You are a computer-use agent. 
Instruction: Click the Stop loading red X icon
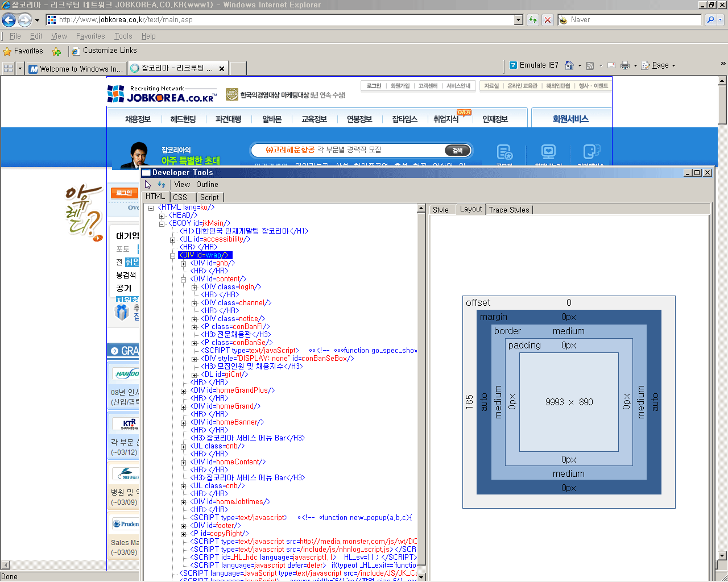click(547, 20)
